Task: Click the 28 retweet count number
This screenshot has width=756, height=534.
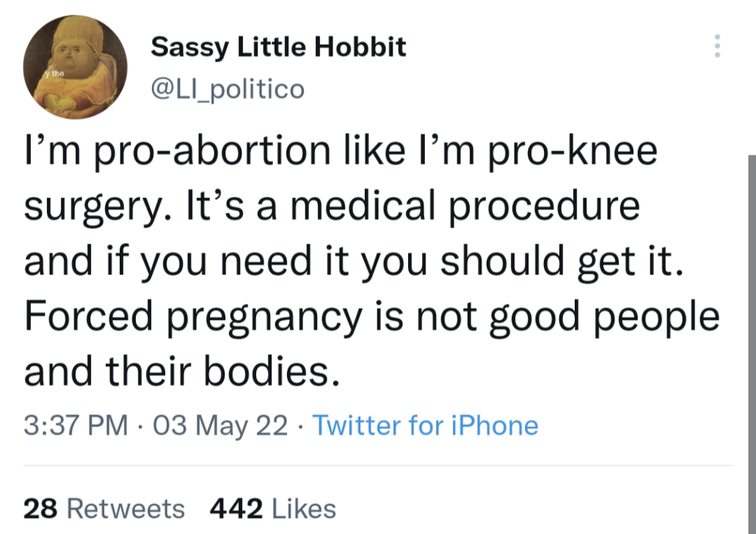Action: point(40,508)
